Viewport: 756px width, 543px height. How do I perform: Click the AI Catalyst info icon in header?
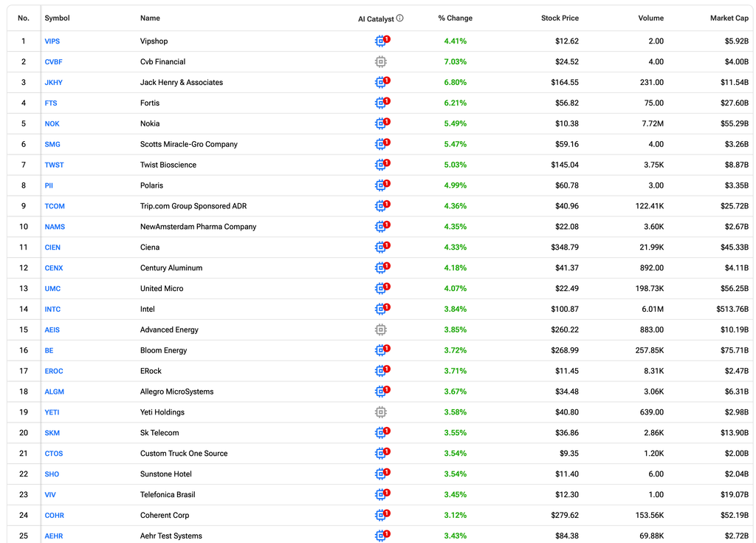pyautogui.click(x=399, y=18)
